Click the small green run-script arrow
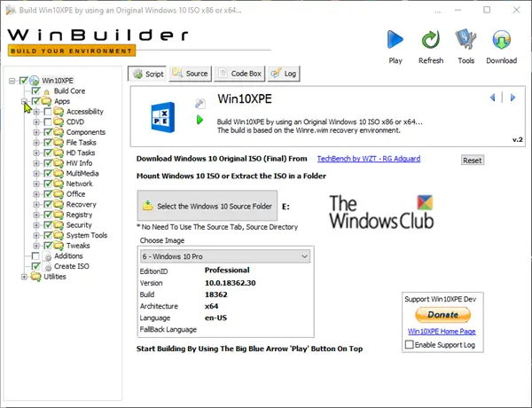 tap(199, 120)
